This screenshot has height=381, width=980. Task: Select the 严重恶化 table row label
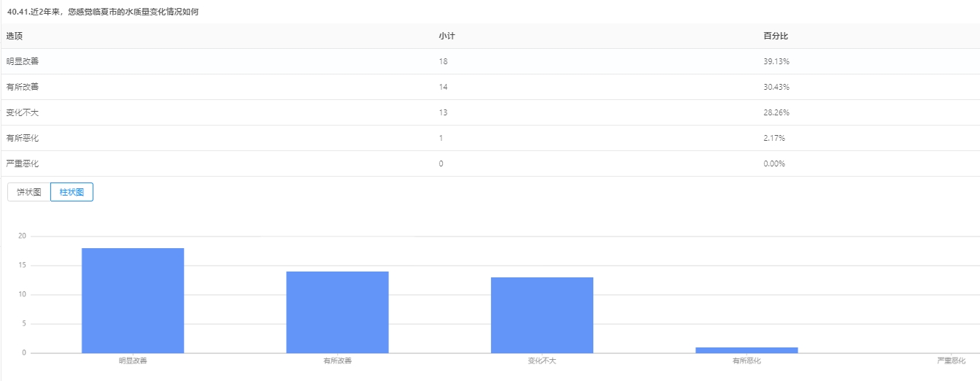point(23,163)
